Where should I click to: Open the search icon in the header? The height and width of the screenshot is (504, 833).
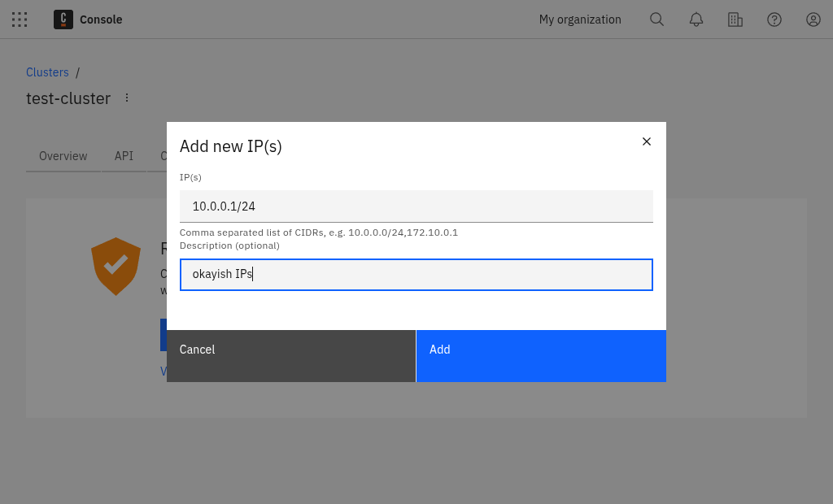(656, 19)
